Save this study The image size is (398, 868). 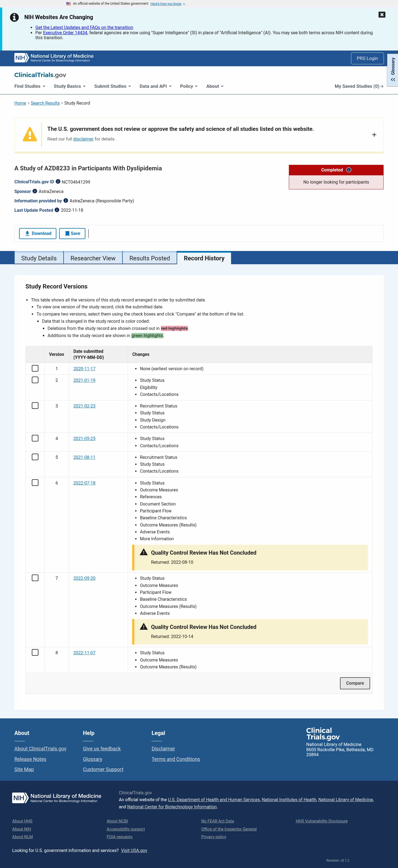point(72,234)
